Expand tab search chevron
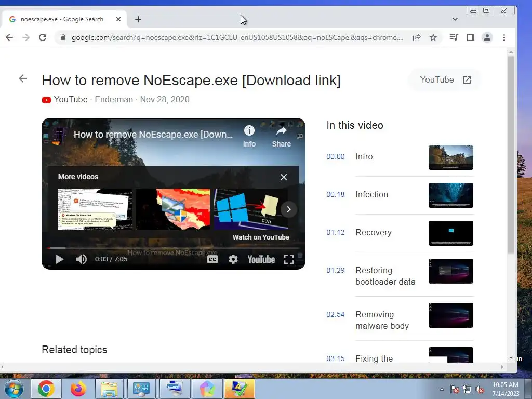The width and height of the screenshot is (532, 399). click(455, 19)
